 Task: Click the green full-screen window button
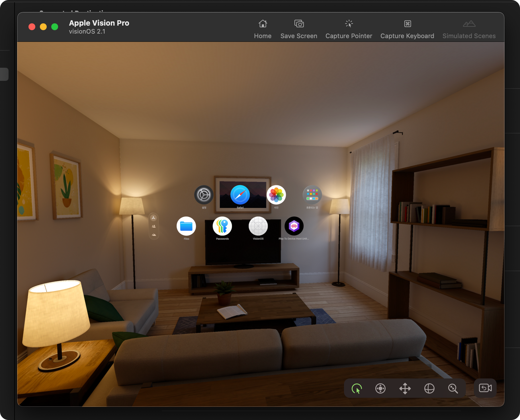click(x=55, y=27)
